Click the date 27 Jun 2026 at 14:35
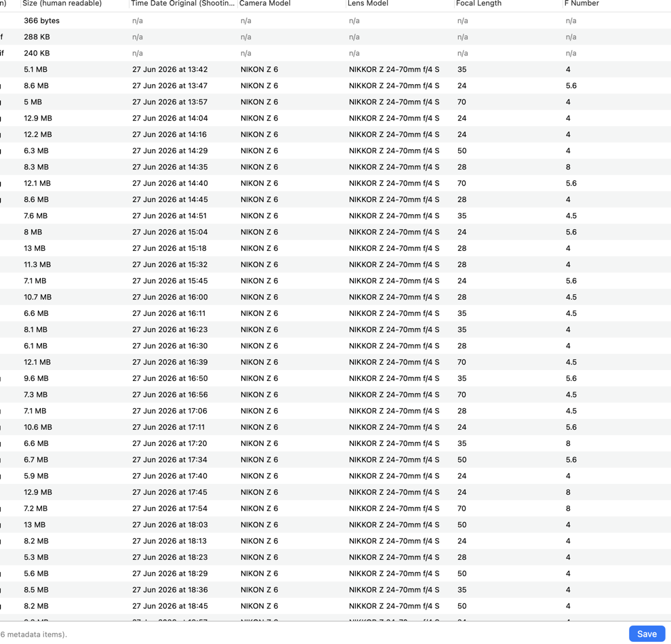Screen dimensions: 671x644 click(x=170, y=167)
